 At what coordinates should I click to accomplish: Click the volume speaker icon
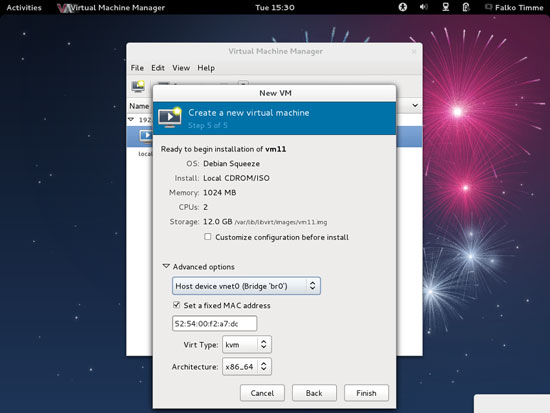pyautogui.click(x=424, y=7)
